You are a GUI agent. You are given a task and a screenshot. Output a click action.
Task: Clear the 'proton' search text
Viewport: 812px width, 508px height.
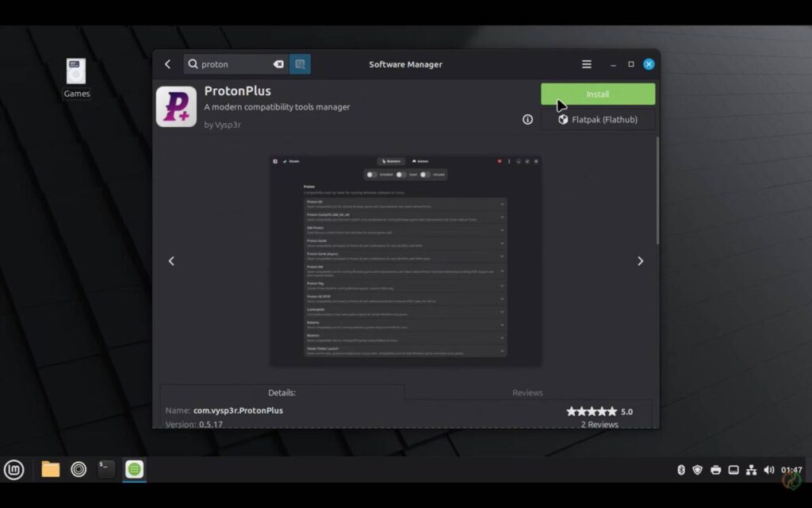(278, 64)
